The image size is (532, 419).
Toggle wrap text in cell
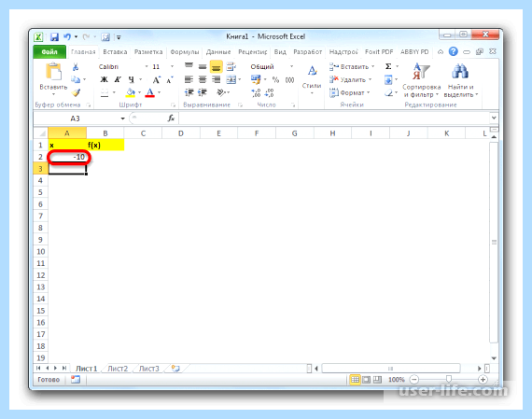click(231, 66)
